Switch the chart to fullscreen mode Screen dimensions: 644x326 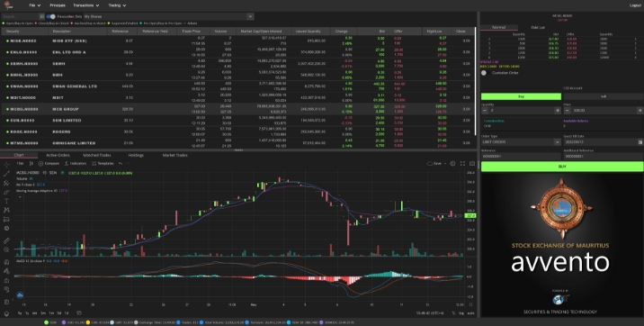(x=462, y=164)
